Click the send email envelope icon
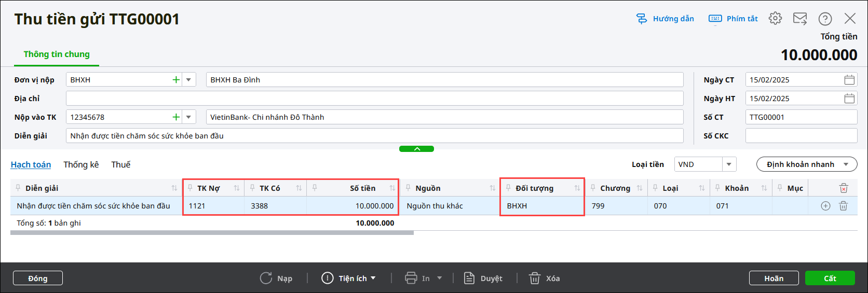This screenshot has width=868, height=293. 800,19
